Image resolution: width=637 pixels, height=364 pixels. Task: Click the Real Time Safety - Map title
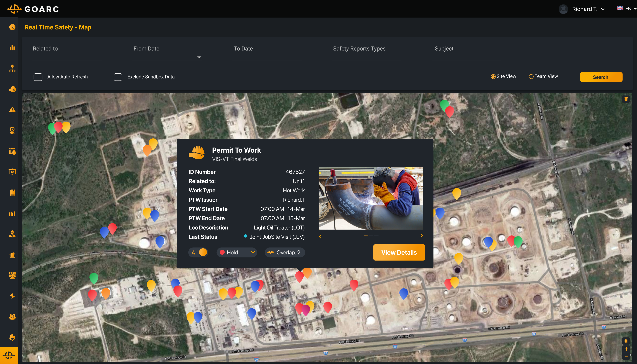(58, 27)
